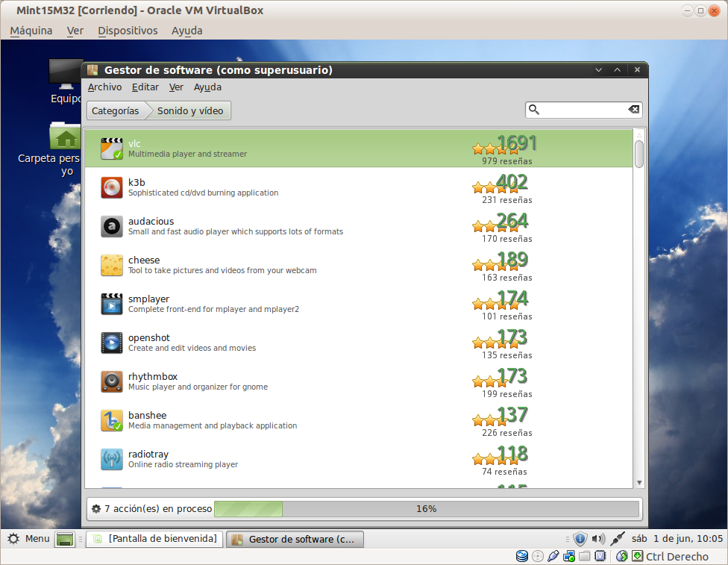
Task: Switch to Pantalla de bienvenida taskbar window
Action: click(x=154, y=539)
